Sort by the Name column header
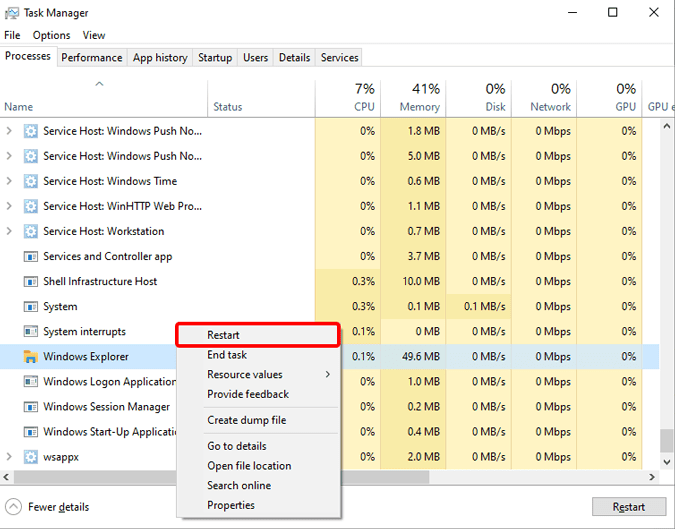The width and height of the screenshot is (675, 529). click(103, 98)
